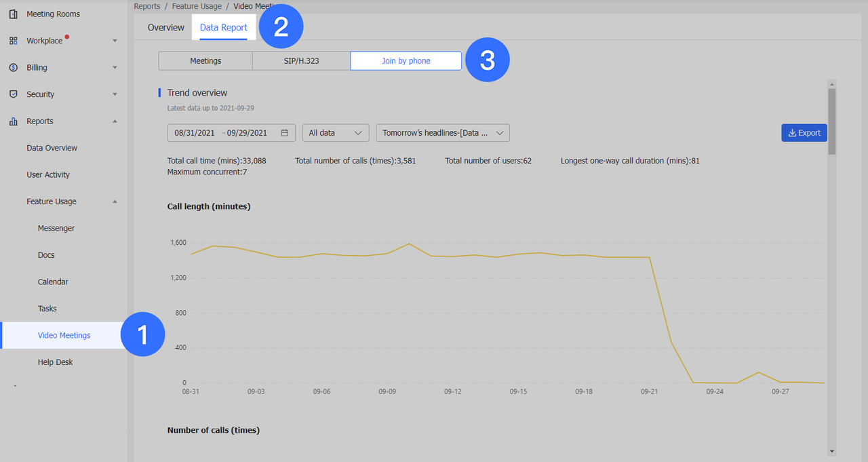Click the Meeting Rooms sidebar icon
Image resolution: width=868 pixels, height=462 pixels.
tap(14, 14)
